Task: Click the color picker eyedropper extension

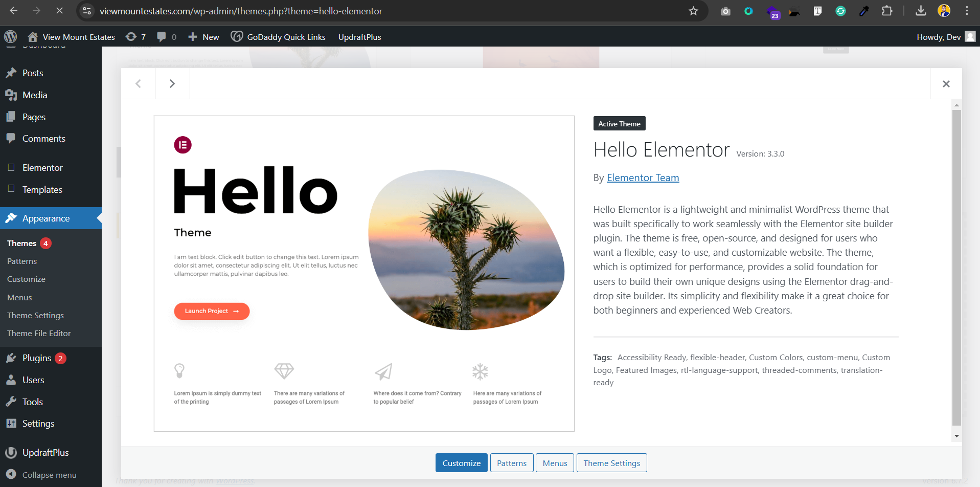Action: click(x=864, y=11)
